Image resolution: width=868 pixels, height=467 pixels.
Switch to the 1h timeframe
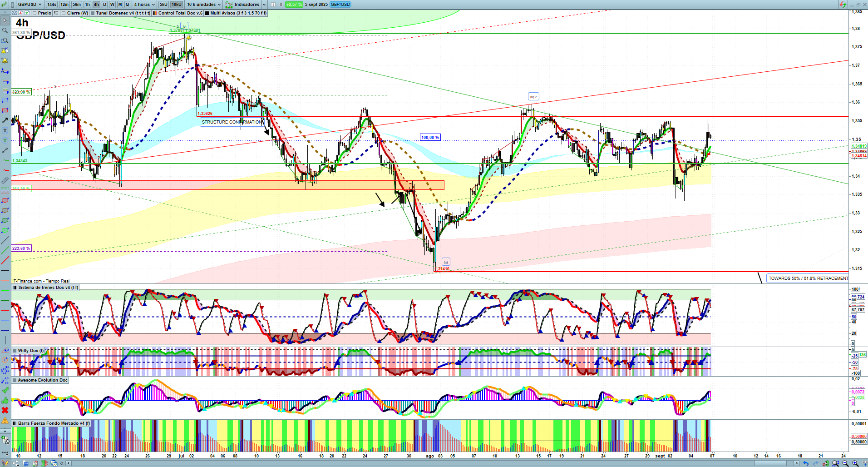point(87,5)
